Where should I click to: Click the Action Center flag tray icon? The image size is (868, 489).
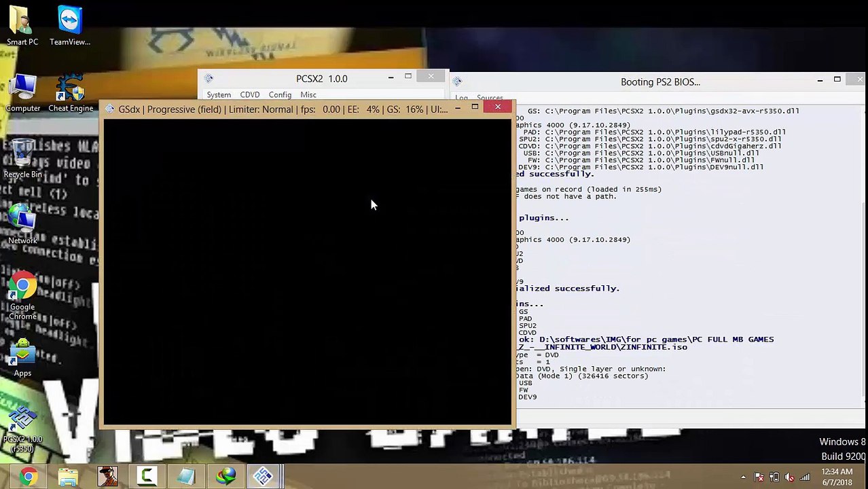tap(759, 477)
